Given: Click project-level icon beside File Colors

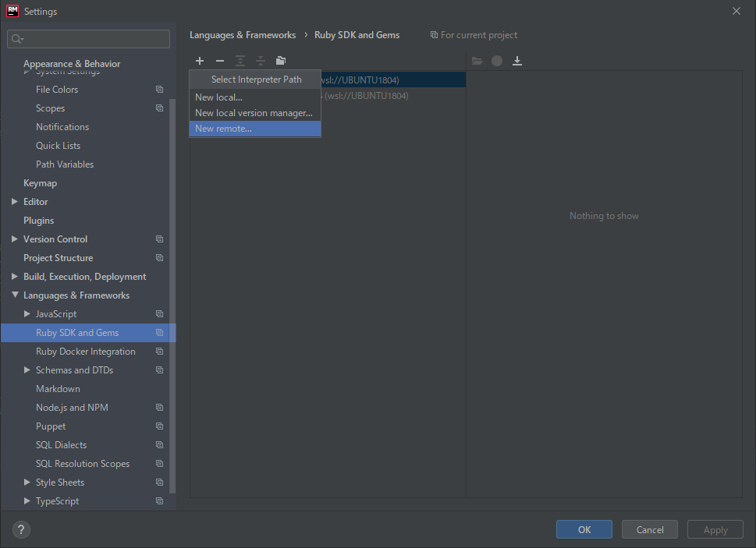Looking at the screenshot, I should pyautogui.click(x=160, y=90).
